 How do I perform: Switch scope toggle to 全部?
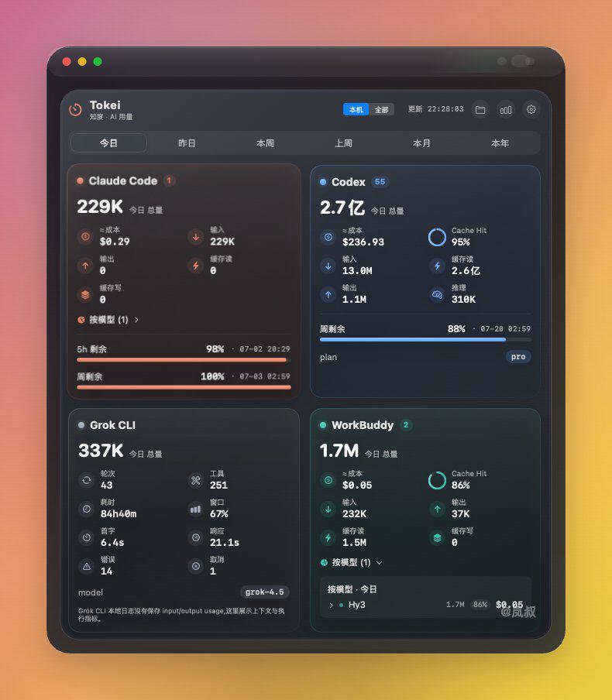[381, 109]
